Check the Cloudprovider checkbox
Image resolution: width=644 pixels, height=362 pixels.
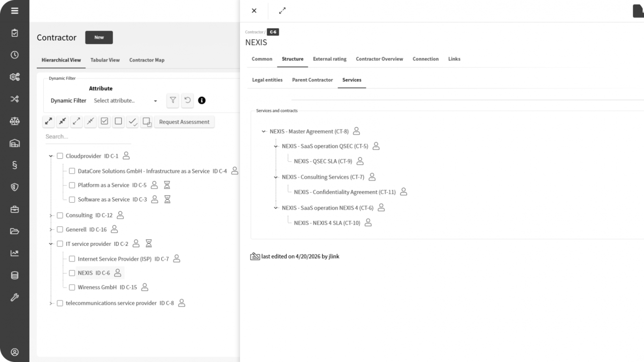[60, 156]
